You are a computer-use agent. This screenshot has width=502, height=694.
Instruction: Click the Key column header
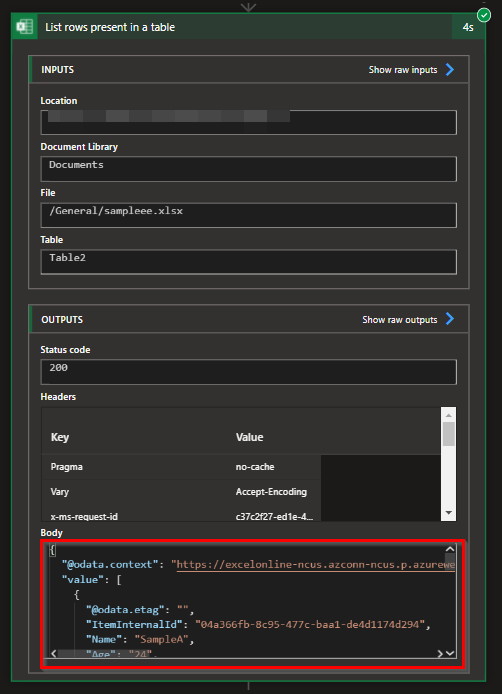pos(60,437)
